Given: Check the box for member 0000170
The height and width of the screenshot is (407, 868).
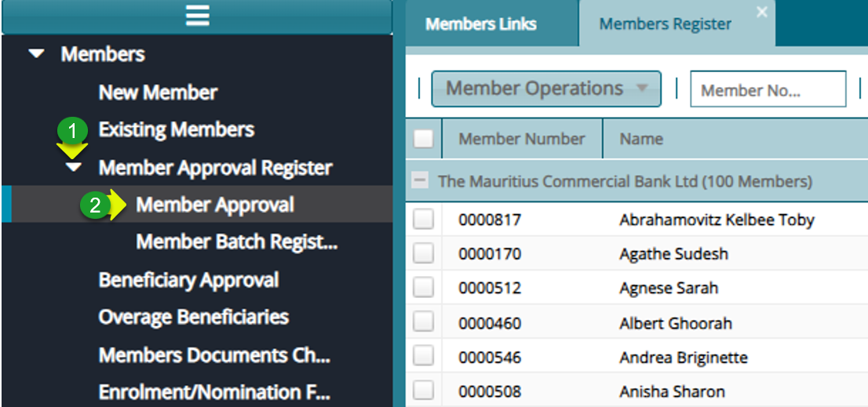Looking at the screenshot, I should pos(424,254).
